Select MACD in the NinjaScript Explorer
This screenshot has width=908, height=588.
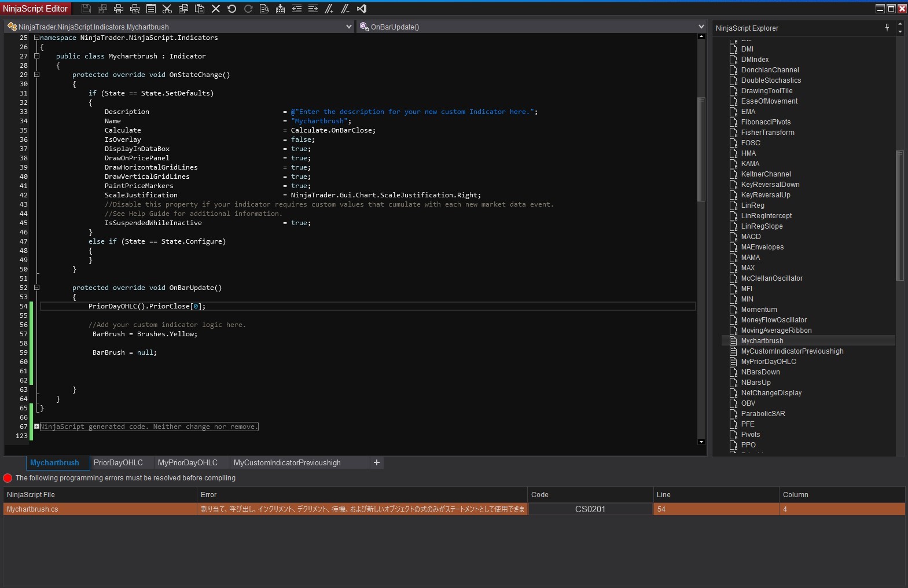click(751, 237)
